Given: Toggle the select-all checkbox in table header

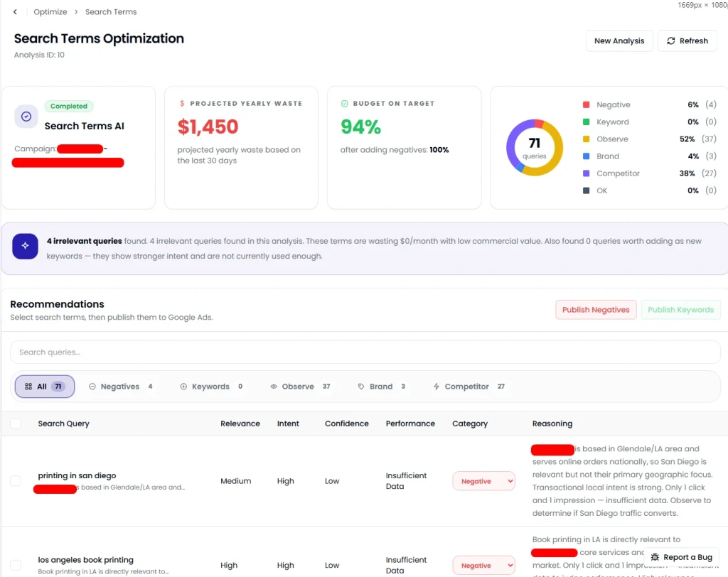Looking at the screenshot, I should click(x=16, y=424).
